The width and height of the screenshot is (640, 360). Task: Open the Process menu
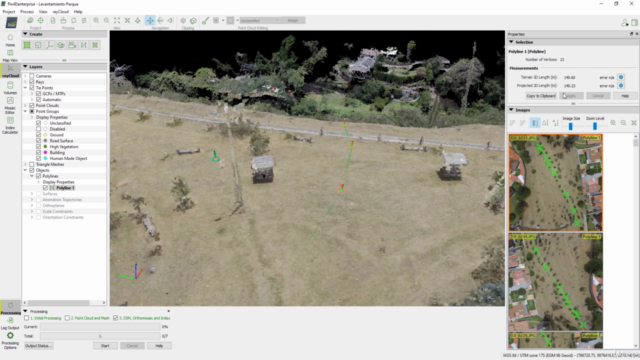(x=27, y=12)
